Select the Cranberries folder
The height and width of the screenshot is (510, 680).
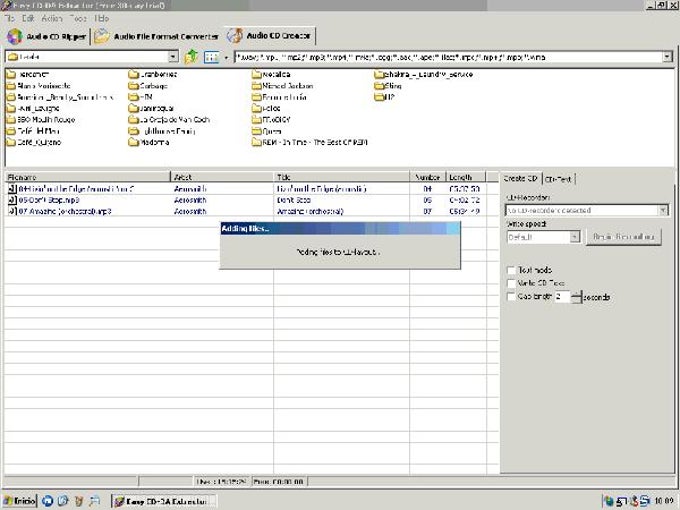coord(153,75)
